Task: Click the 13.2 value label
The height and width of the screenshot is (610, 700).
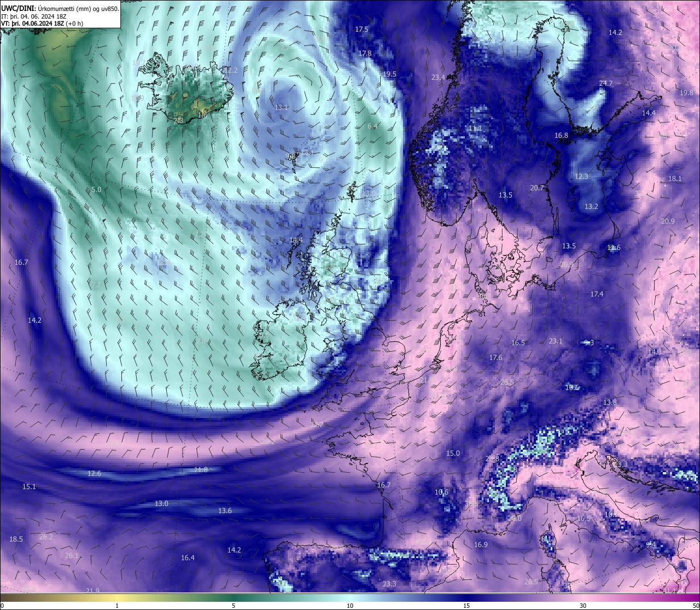Action: [x=591, y=207]
